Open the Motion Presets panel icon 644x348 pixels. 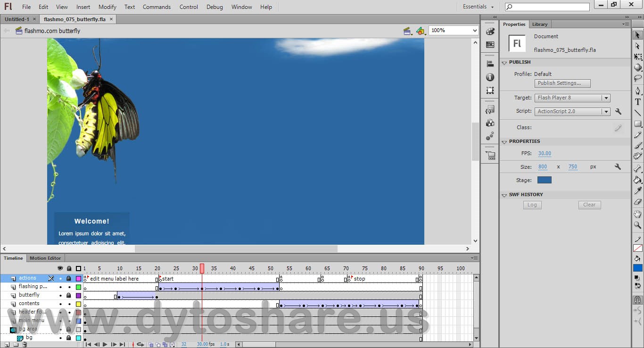pyautogui.click(x=490, y=136)
